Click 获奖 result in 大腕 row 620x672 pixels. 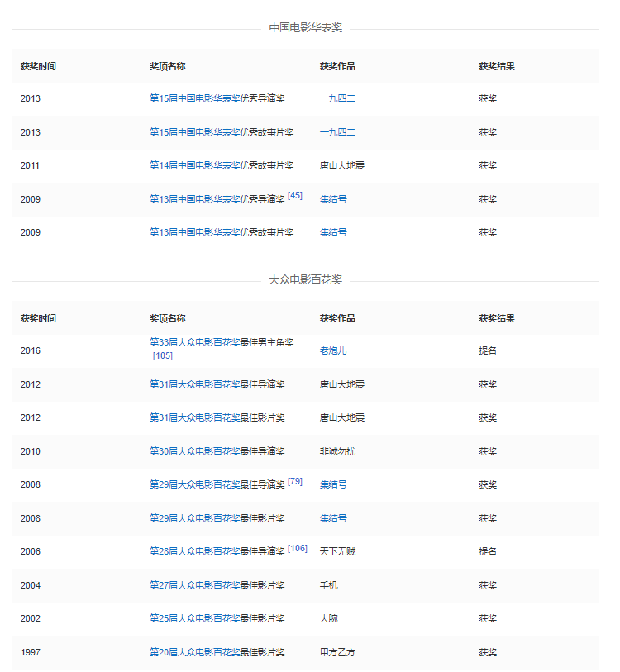tap(488, 618)
